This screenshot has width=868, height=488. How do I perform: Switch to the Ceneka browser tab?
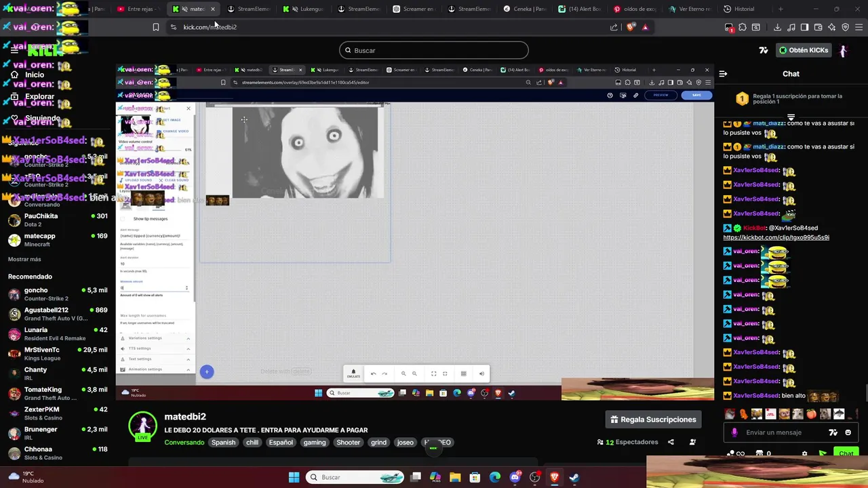click(525, 9)
